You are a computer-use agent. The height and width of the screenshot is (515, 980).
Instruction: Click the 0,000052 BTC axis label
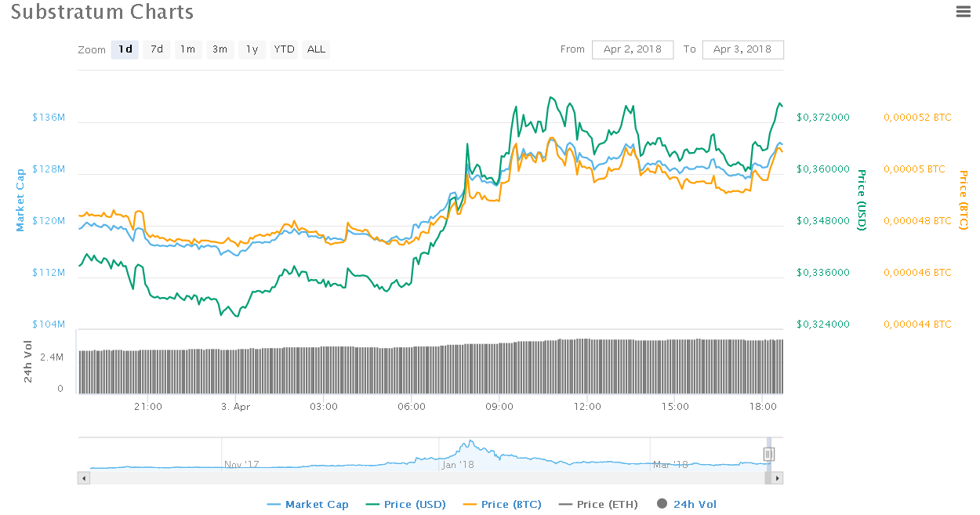(x=917, y=118)
